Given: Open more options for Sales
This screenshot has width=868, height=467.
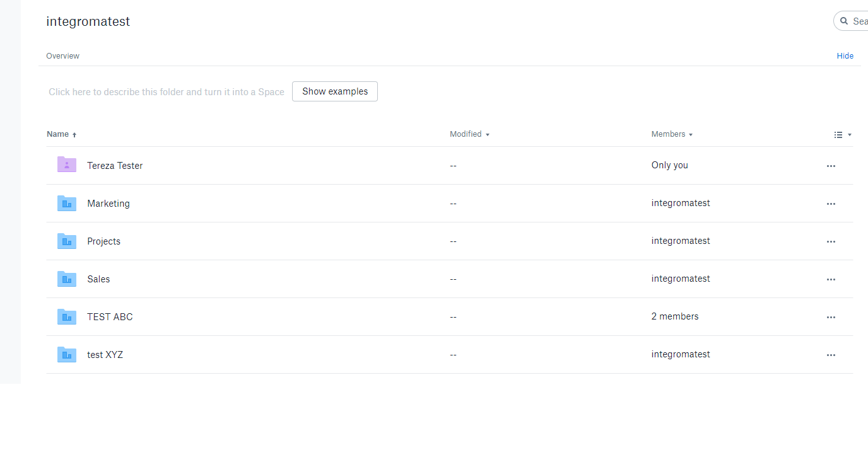Looking at the screenshot, I should (831, 279).
